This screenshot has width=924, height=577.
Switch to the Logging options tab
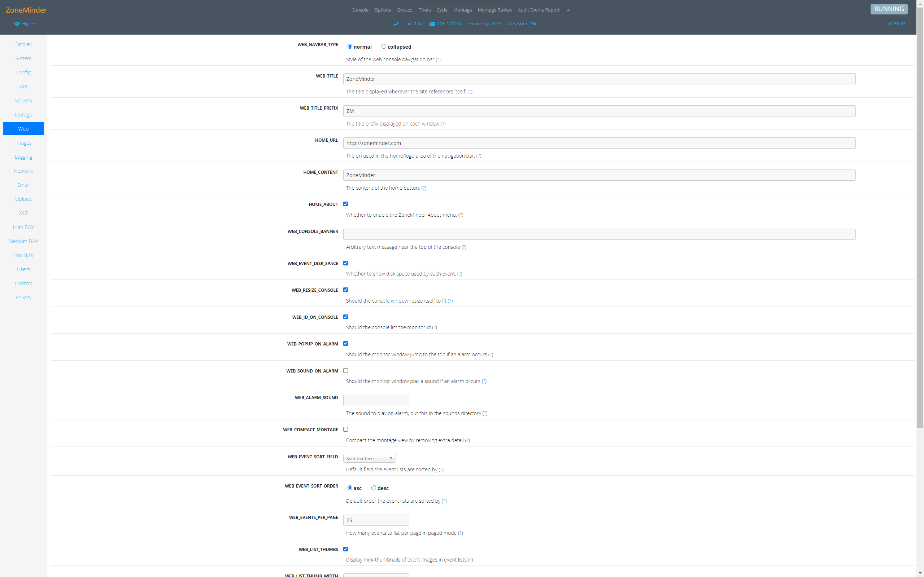pos(23,157)
